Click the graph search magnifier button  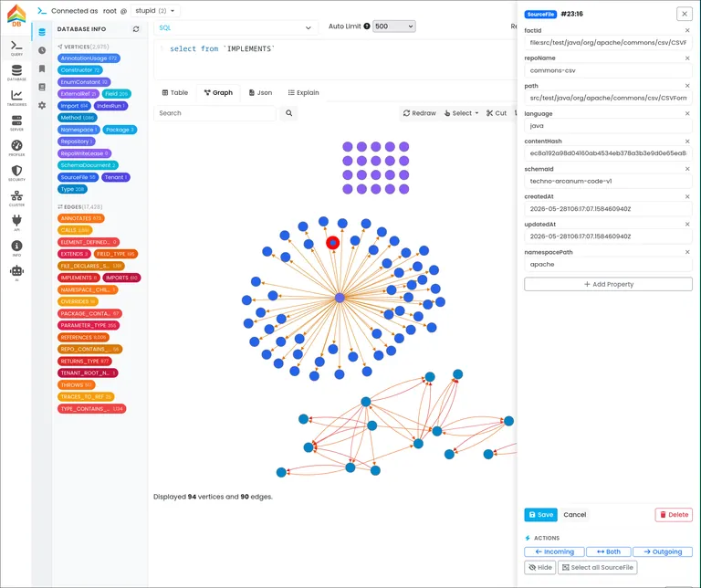[288, 113]
